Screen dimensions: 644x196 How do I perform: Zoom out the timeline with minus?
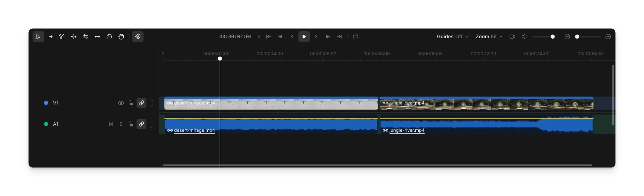pyautogui.click(x=567, y=37)
